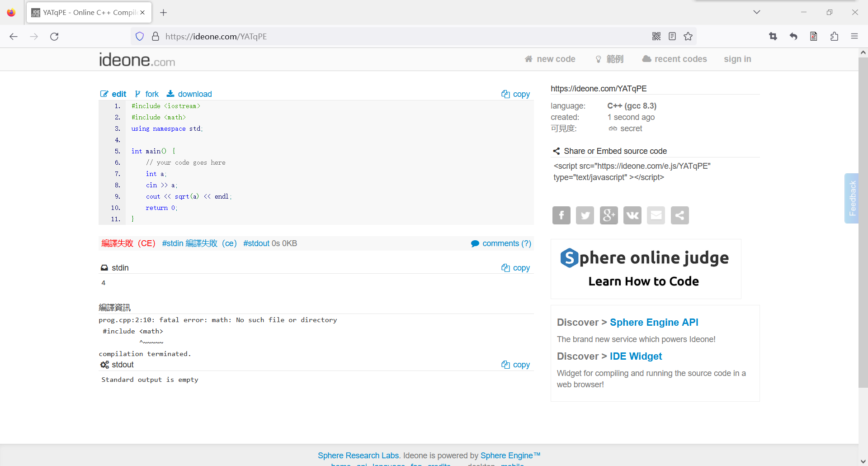The height and width of the screenshot is (466, 868).
Task: Click the page vertical scrollbar
Action: 863,222
